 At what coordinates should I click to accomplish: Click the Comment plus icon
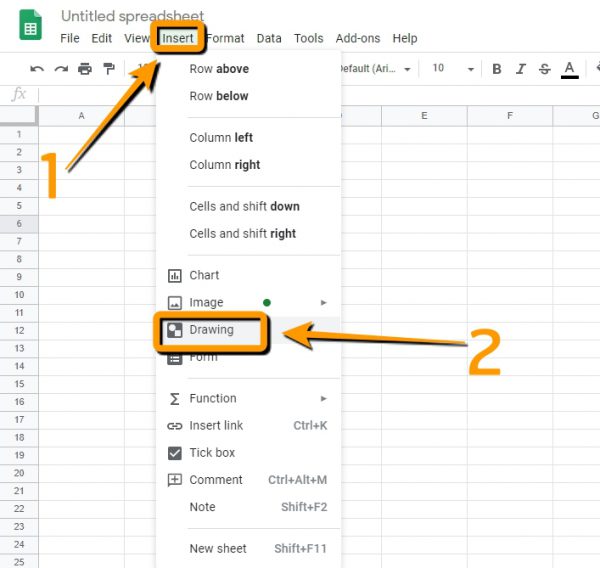pos(175,480)
